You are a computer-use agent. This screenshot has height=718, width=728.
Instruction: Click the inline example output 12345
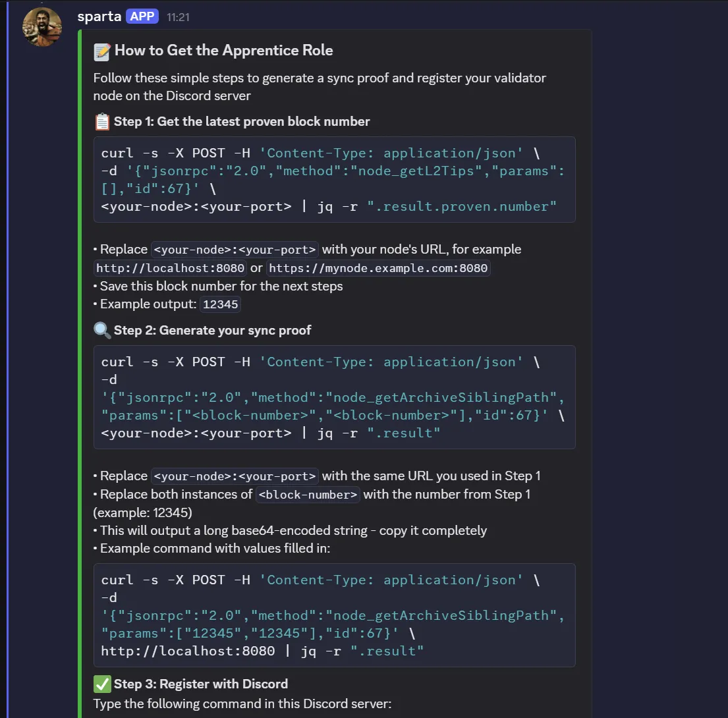pos(221,304)
